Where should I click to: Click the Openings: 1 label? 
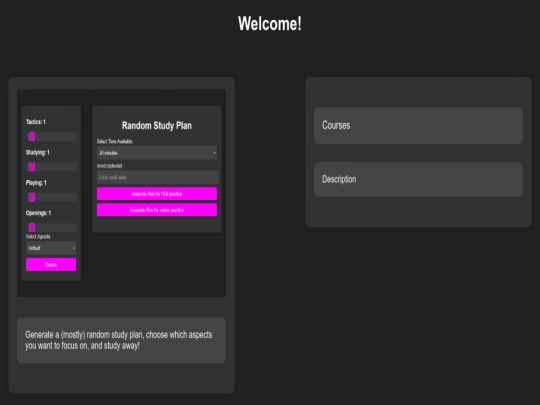click(x=39, y=213)
